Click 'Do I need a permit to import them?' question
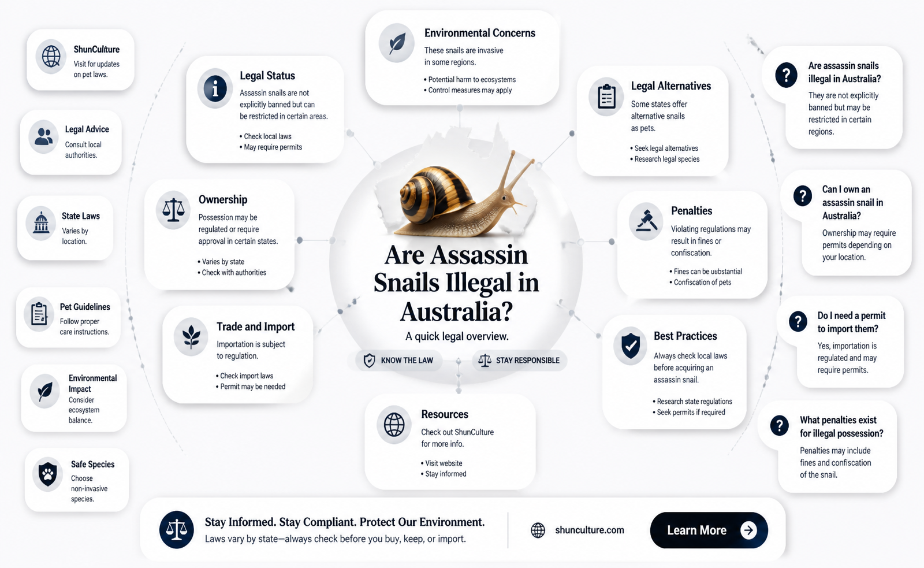The width and height of the screenshot is (924, 568). pos(851,322)
